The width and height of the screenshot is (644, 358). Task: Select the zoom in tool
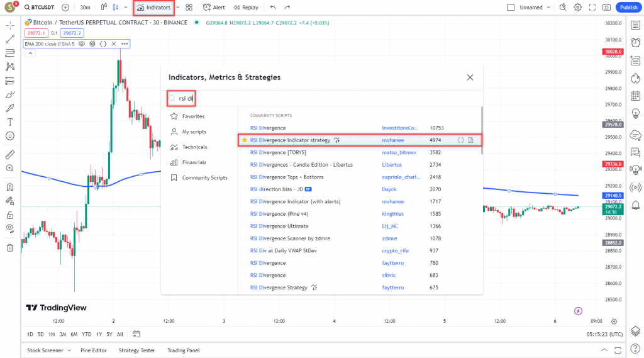click(x=10, y=169)
